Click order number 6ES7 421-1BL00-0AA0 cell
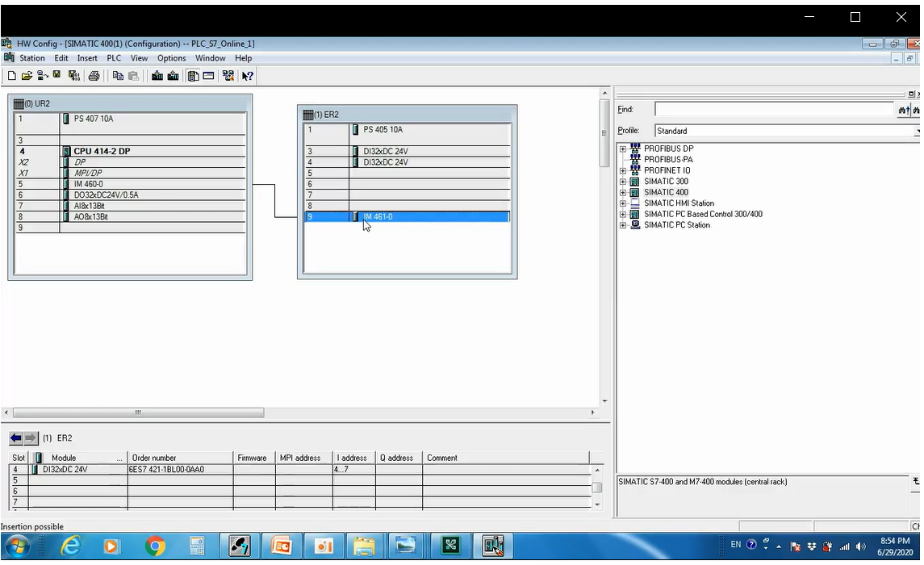Screen dimensions: 924x565 tap(180, 470)
